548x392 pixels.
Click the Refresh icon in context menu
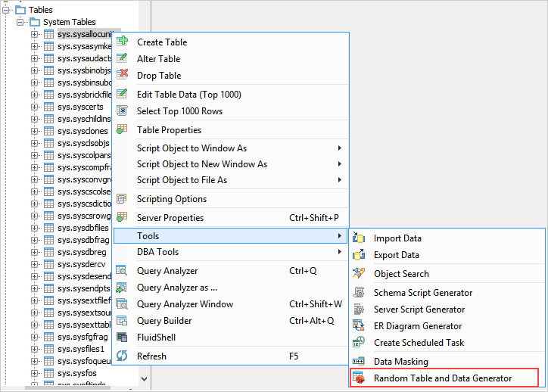pyautogui.click(x=122, y=356)
